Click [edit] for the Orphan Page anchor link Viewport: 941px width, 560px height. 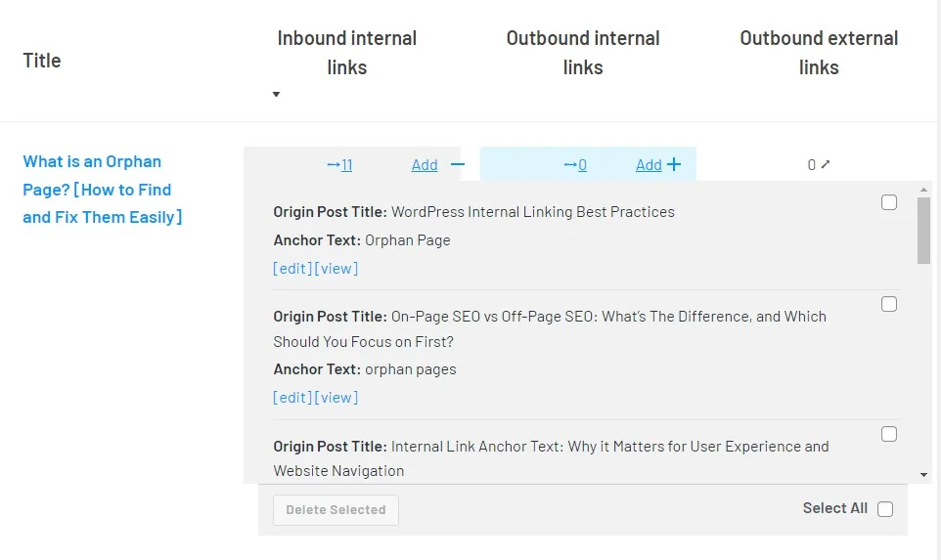coord(292,269)
